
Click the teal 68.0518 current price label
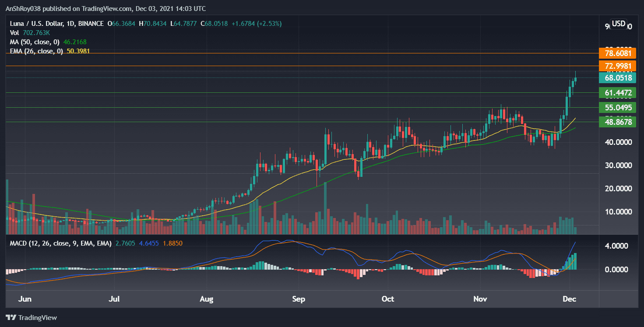(617, 77)
